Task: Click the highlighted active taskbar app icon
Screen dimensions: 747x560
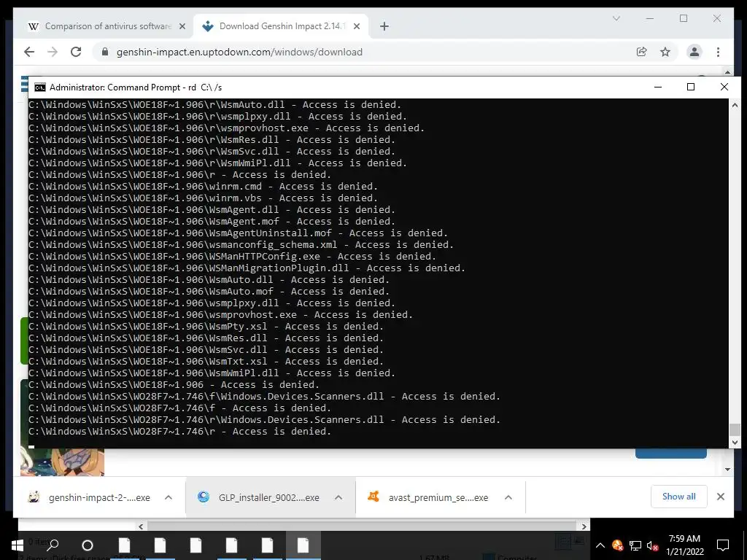Action: [x=303, y=545]
